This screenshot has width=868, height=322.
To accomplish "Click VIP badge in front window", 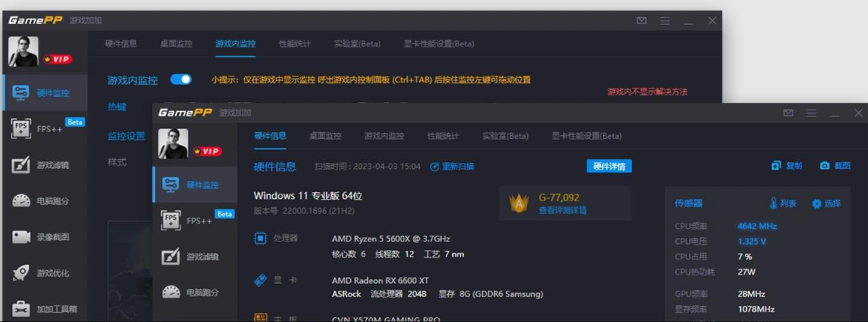I will 208,151.
